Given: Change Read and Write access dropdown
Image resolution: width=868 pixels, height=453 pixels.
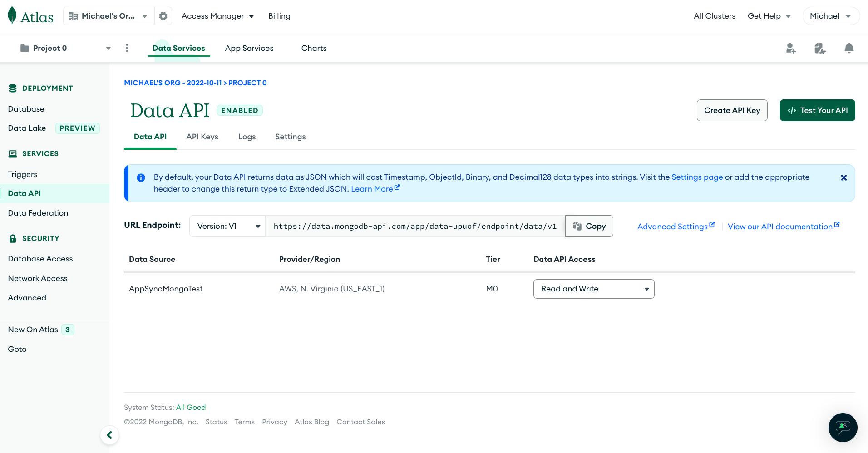Looking at the screenshot, I should click(594, 289).
